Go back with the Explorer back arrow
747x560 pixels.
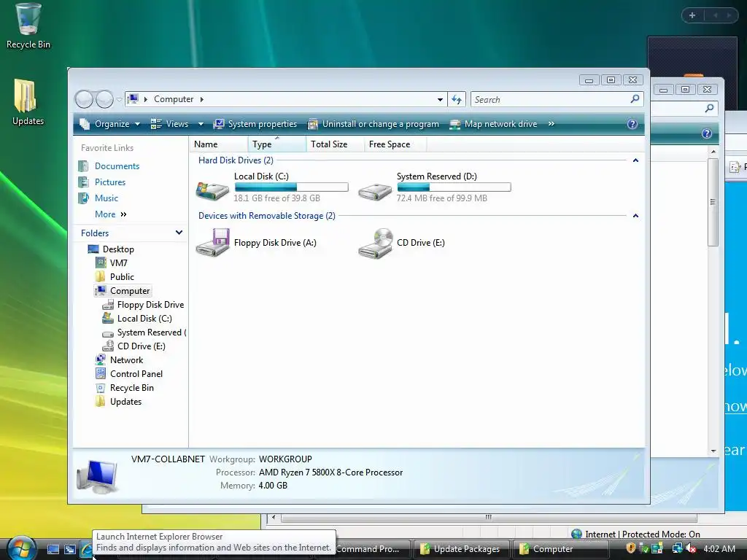pos(84,99)
